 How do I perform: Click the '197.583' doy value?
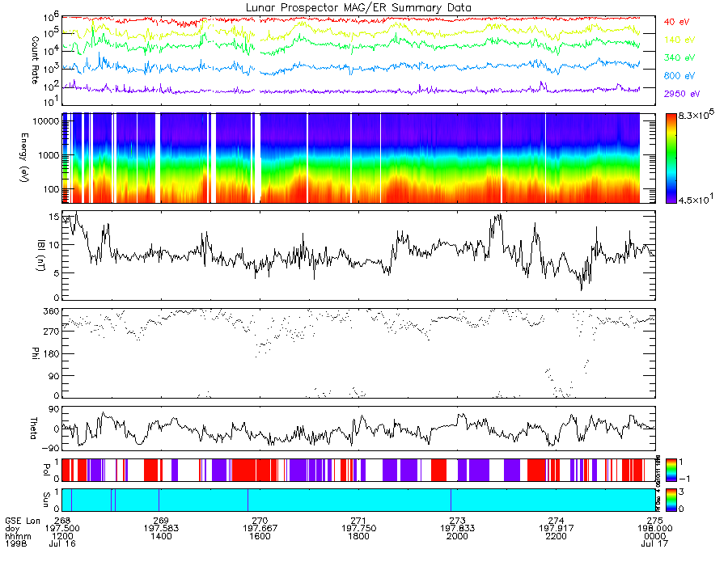[161, 529]
